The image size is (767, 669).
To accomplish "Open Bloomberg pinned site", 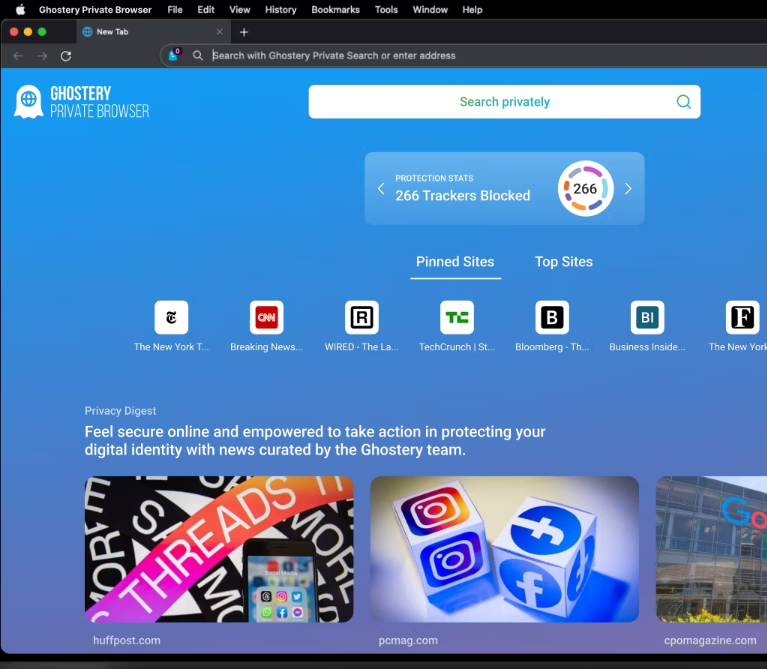I will (x=552, y=317).
